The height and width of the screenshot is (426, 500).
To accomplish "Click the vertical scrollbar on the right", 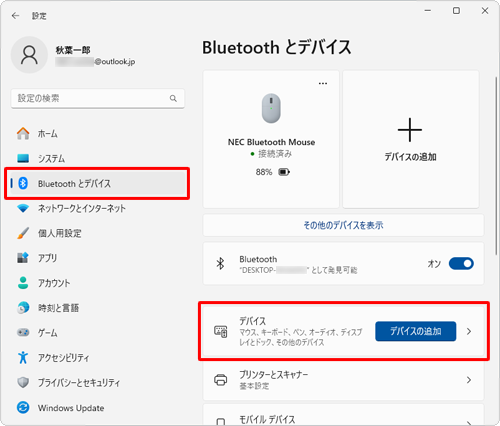I will [x=496, y=166].
